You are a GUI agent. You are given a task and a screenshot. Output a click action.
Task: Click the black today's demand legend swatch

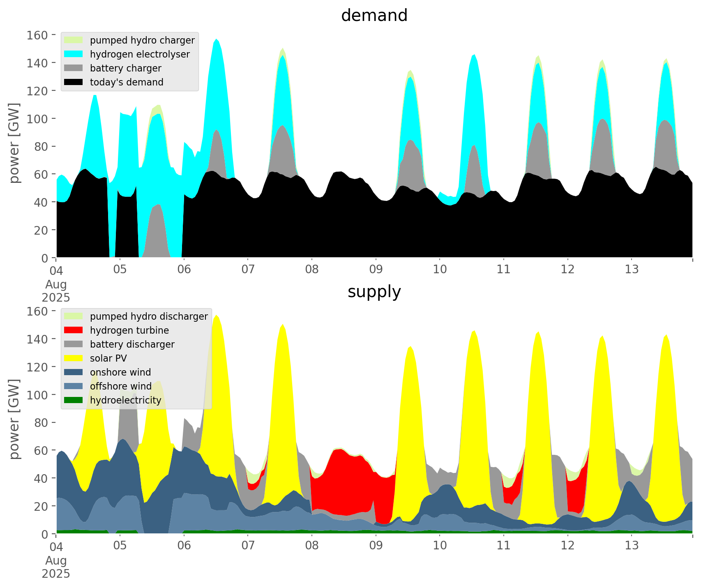[x=74, y=82]
